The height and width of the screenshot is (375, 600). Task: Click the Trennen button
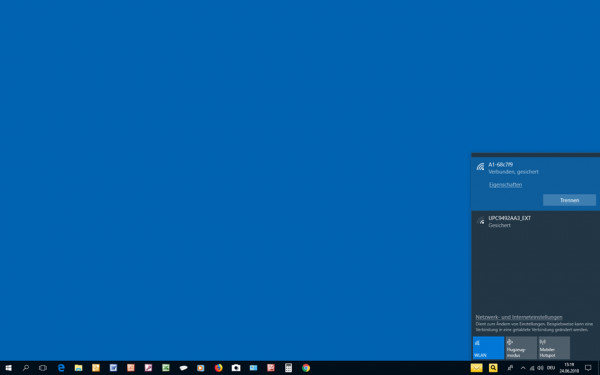(569, 200)
